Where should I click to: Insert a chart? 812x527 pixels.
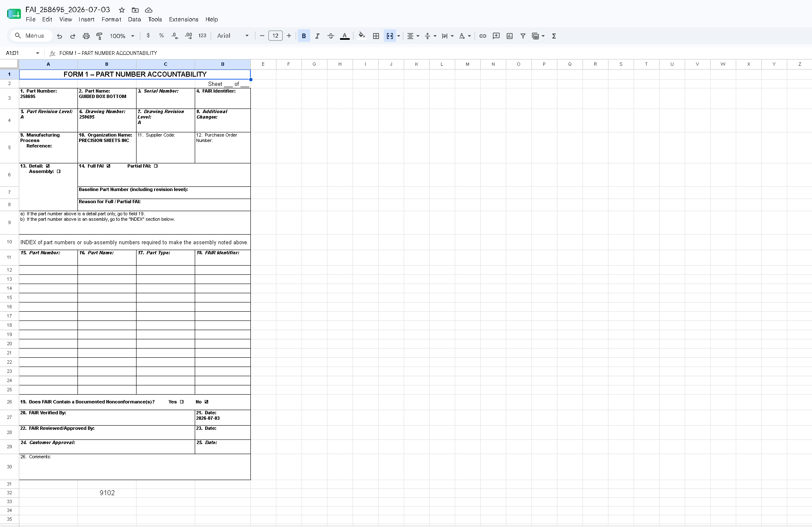point(510,36)
